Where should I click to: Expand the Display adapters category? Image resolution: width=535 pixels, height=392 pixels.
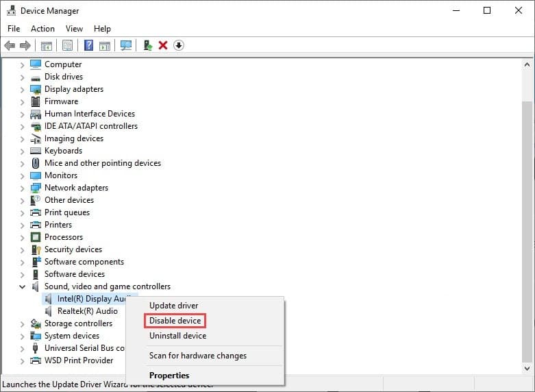22,89
